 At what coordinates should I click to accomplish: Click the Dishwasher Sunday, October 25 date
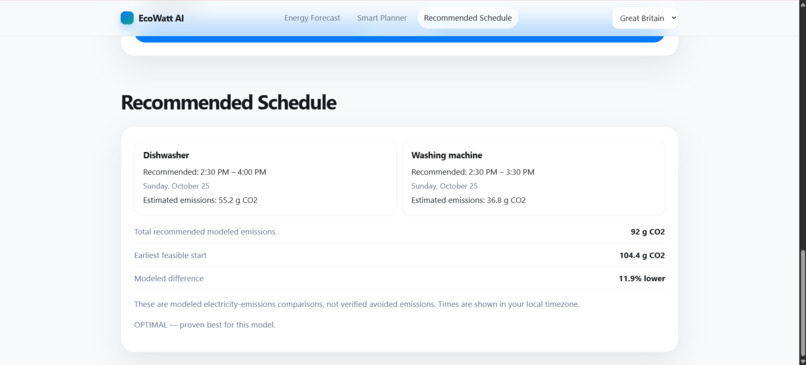(x=176, y=186)
